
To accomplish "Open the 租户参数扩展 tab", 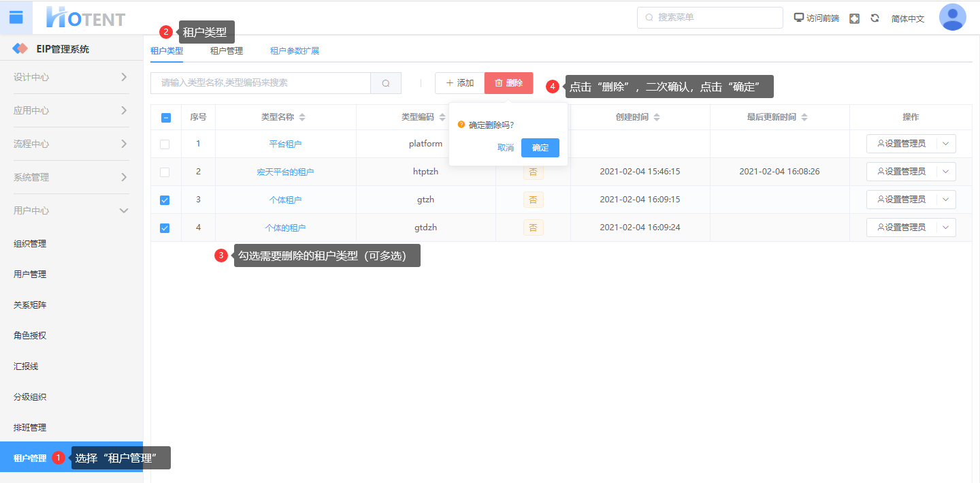I will [294, 50].
